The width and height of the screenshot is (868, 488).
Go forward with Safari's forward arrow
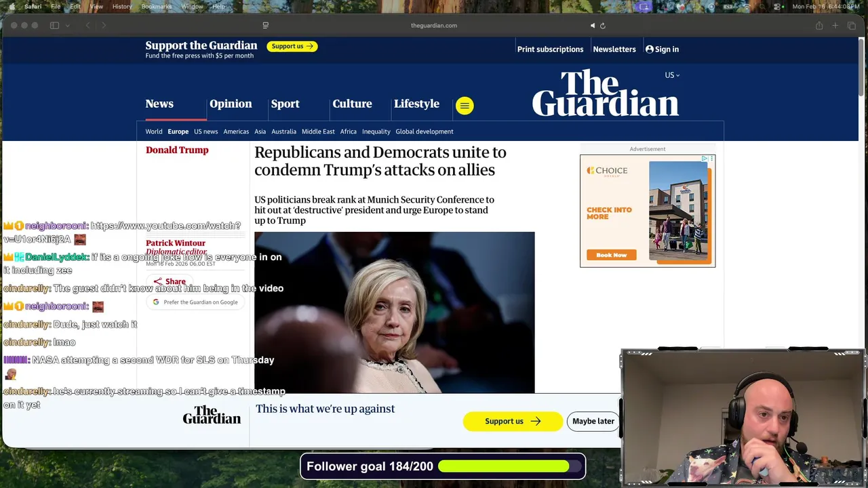(x=104, y=26)
